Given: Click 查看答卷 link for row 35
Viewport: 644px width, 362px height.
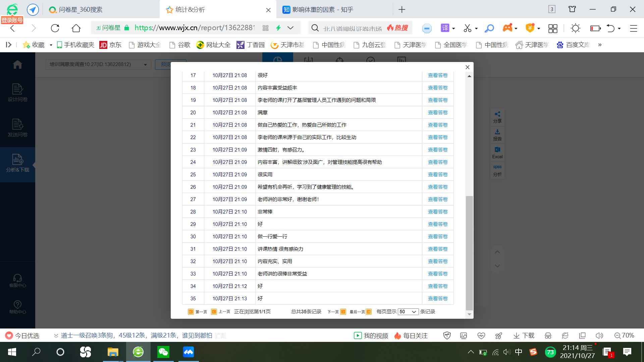Looking at the screenshot, I should pyautogui.click(x=438, y=299).
